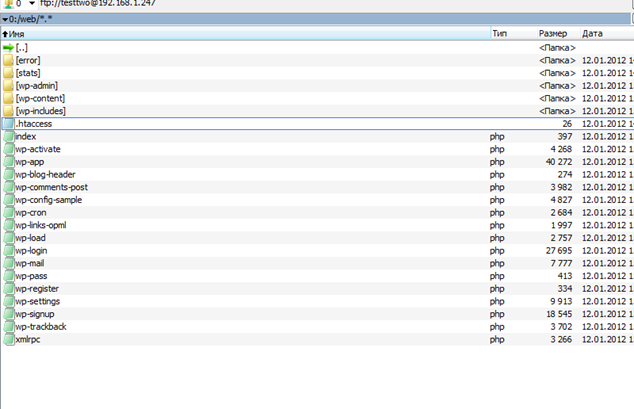Select the wp-pass file name
Image resolution: width=634 pixels, height=409 pixels.
[x=31, y=276]
